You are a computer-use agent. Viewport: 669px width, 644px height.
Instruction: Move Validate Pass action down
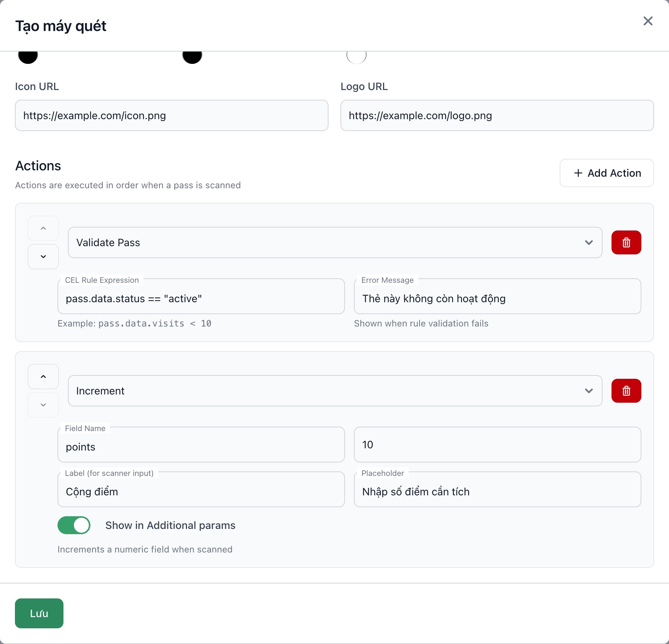tap(43, 257)
